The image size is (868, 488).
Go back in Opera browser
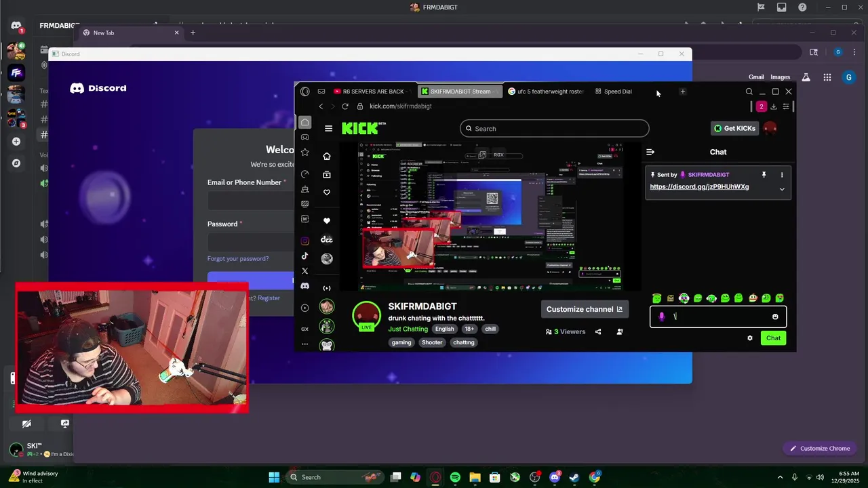(321, 106)
